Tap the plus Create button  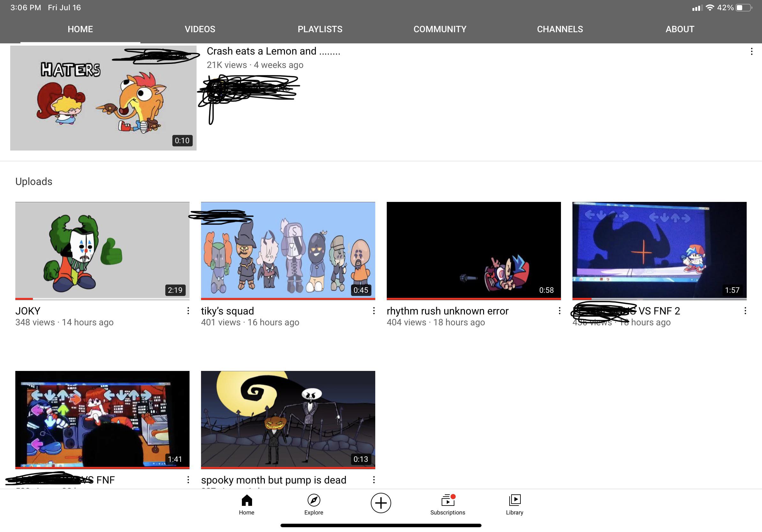click(x=381, y=503)
